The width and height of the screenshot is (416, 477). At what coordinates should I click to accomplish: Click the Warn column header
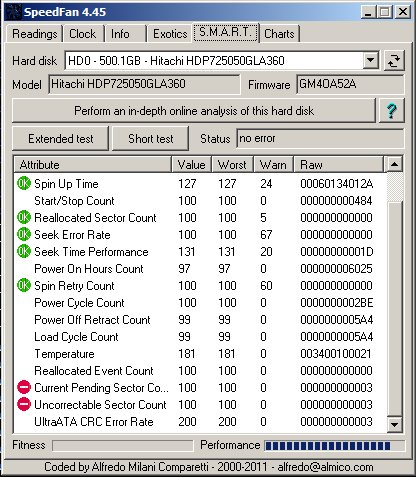click(x=273, y=165)
